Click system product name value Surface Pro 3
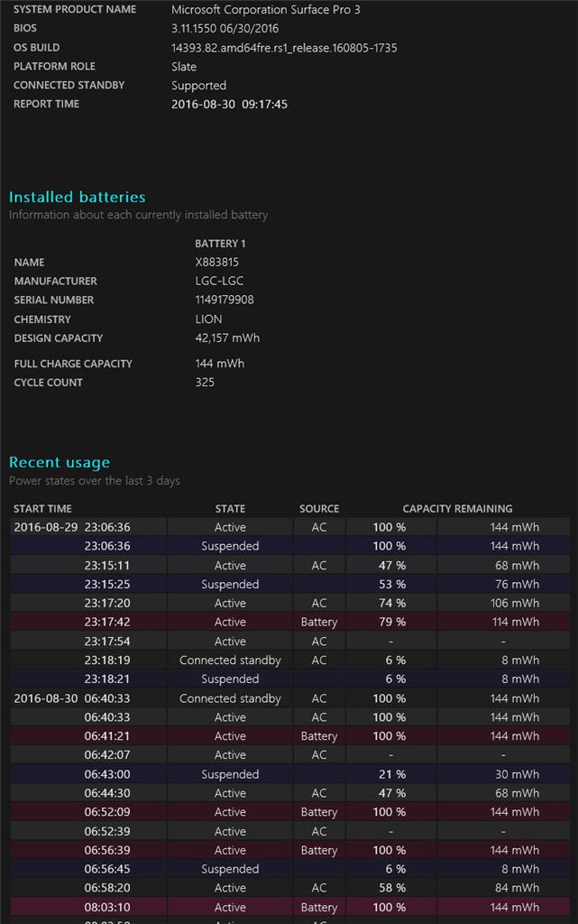The width and height of the screenshot is (578, 924). pos(265,9)
